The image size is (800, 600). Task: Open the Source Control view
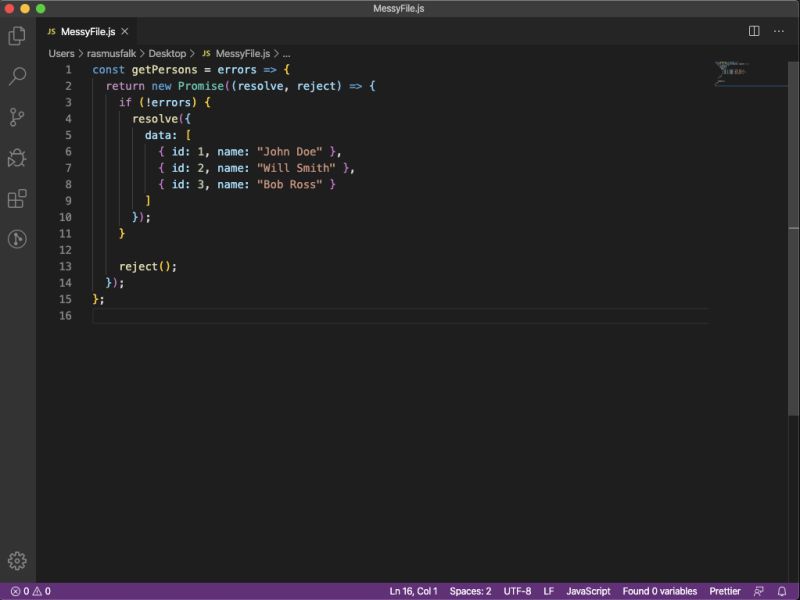click(x=16, y=118)
